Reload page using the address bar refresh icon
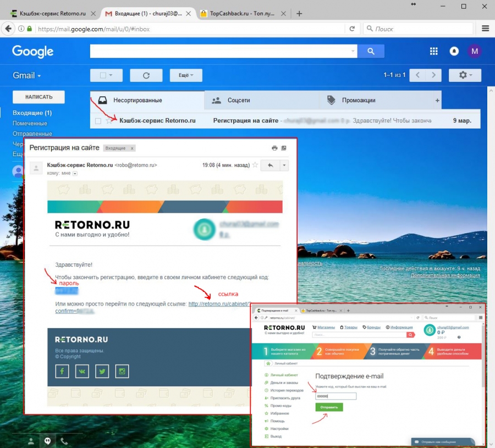This screenshot has height=448, width=495. [352, 29]
